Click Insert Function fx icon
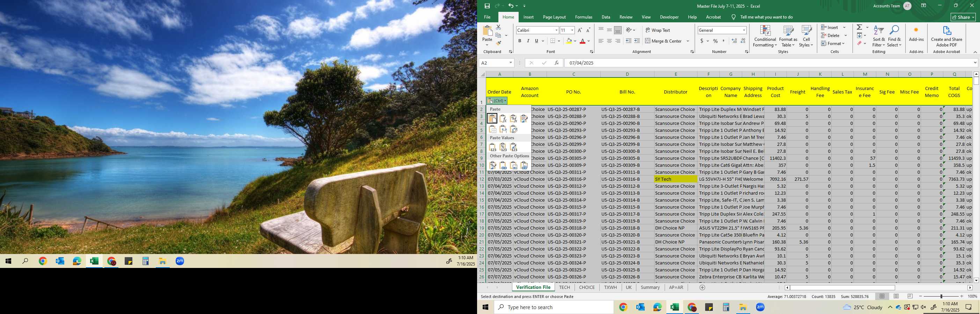The height and width of the screenshot is (314, 980). (x=557, y=63)
